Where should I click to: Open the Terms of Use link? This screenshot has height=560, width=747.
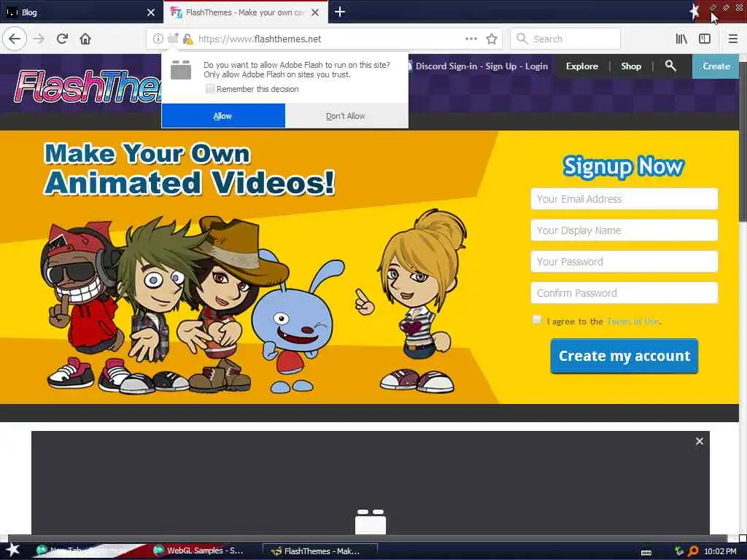tap(632, 322)
